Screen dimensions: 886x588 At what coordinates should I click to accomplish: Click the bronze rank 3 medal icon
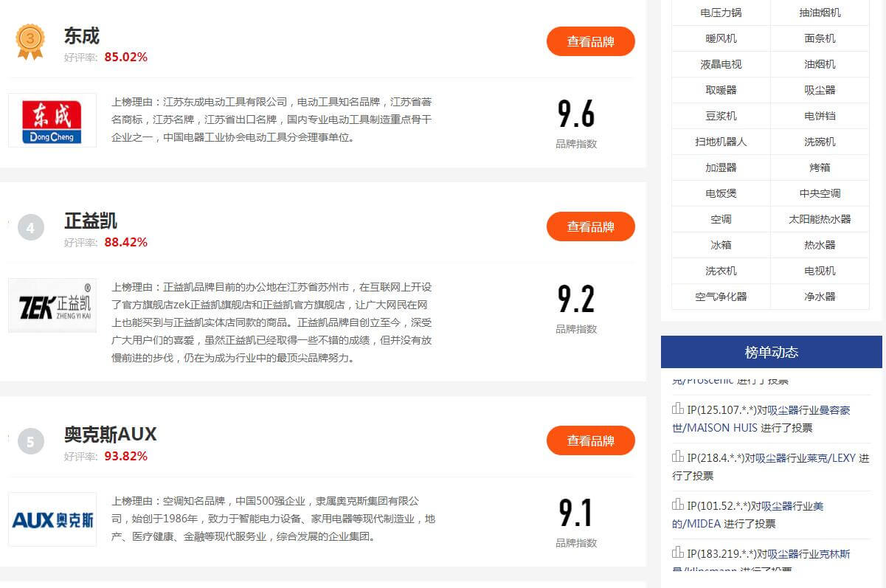pyautogui.click(x=30, y=41)
